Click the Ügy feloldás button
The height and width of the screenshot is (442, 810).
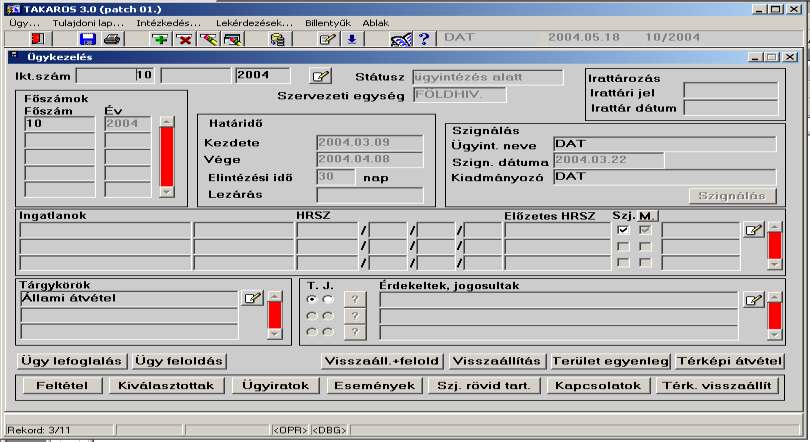(179, 361)
